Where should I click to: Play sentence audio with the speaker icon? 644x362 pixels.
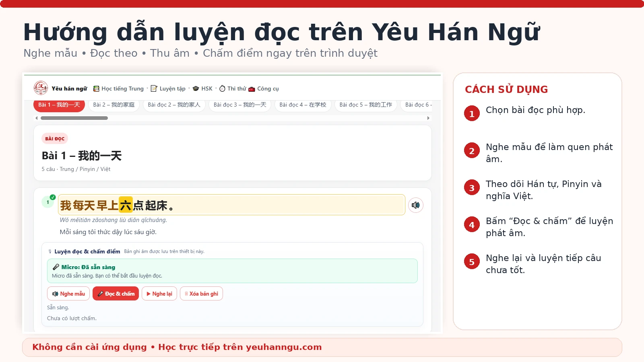coord(416,205)
